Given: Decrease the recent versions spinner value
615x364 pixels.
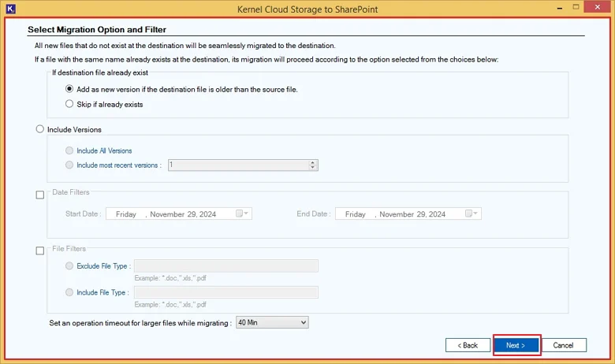Looking at the screenshot, I should pyautogui.click(x=312, y=168).
